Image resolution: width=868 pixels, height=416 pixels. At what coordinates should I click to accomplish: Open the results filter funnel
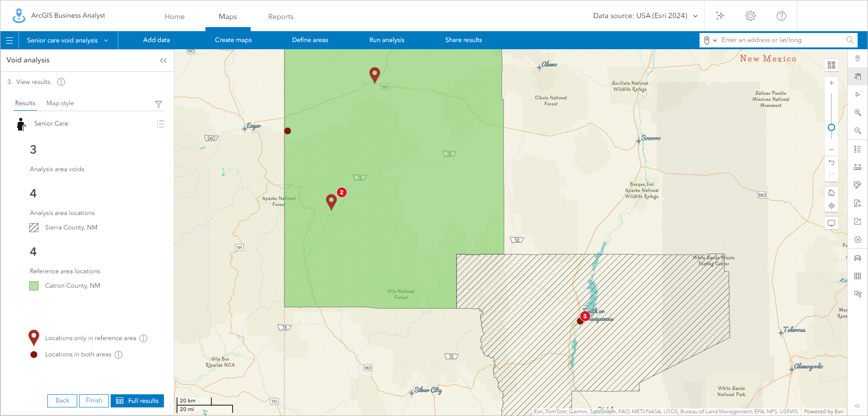(x=159, y=104)
